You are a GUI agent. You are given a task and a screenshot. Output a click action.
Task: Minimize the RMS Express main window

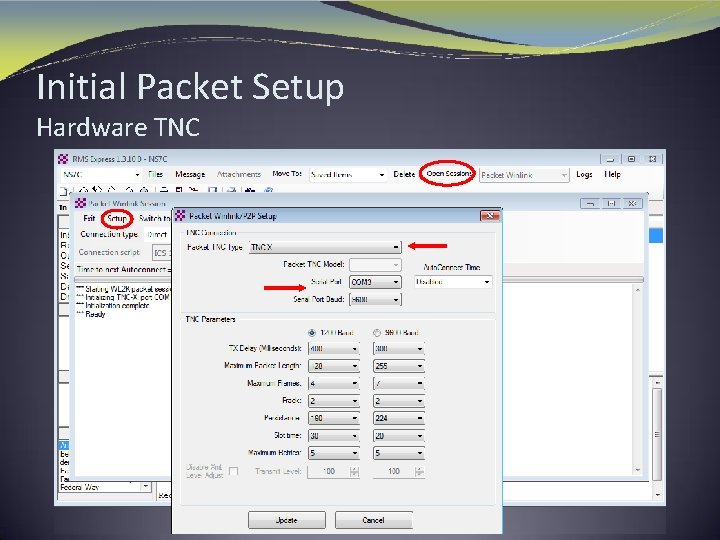click(610, 159)
